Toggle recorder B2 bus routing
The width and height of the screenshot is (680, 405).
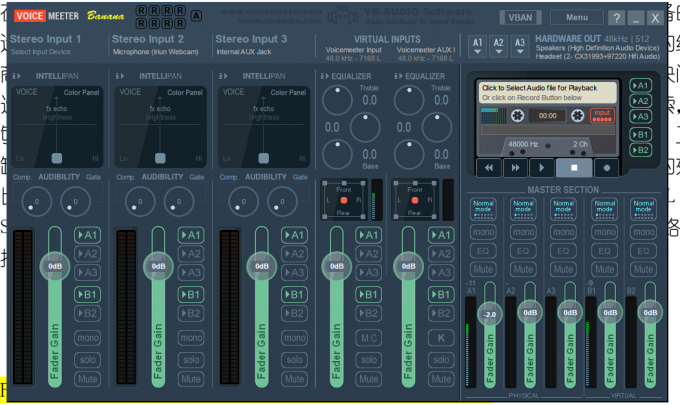(641, 150)
